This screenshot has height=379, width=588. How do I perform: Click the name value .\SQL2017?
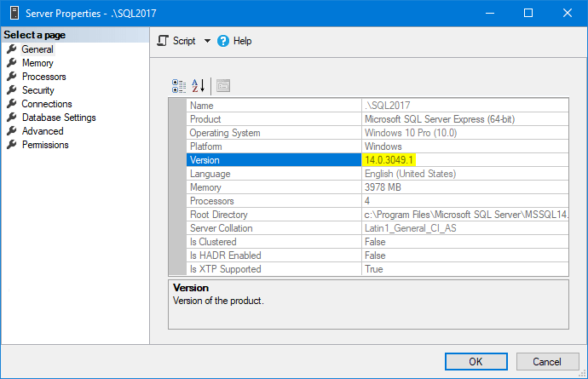(x=388, y=106)
